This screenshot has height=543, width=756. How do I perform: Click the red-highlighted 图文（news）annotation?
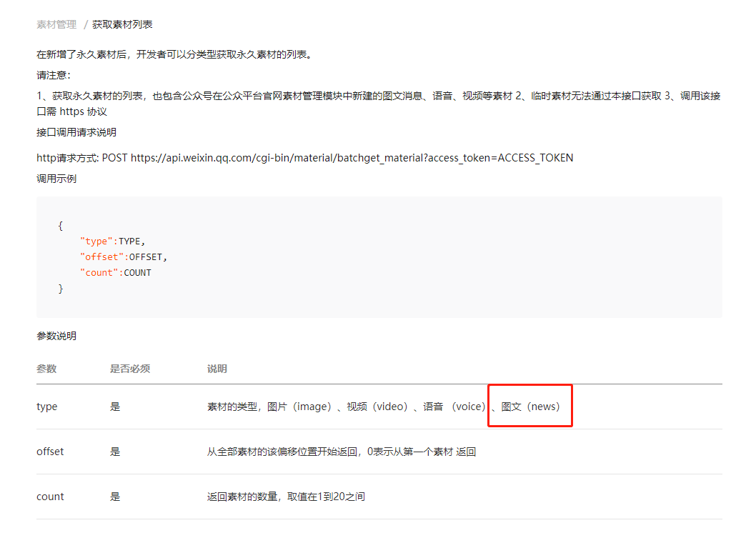tap(529, 405)
